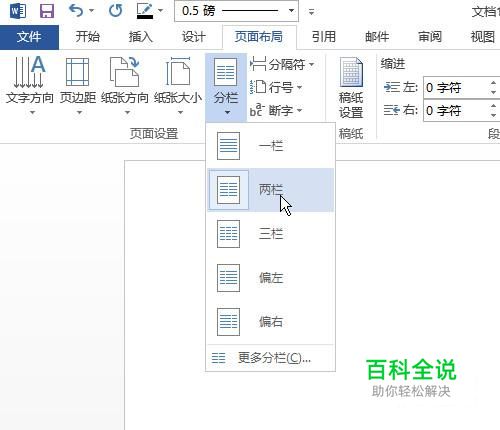Screen dimensions: 500x430
Task: Open 稿纸设置 manuscript paper settings
Action: [x=351, y=88]
